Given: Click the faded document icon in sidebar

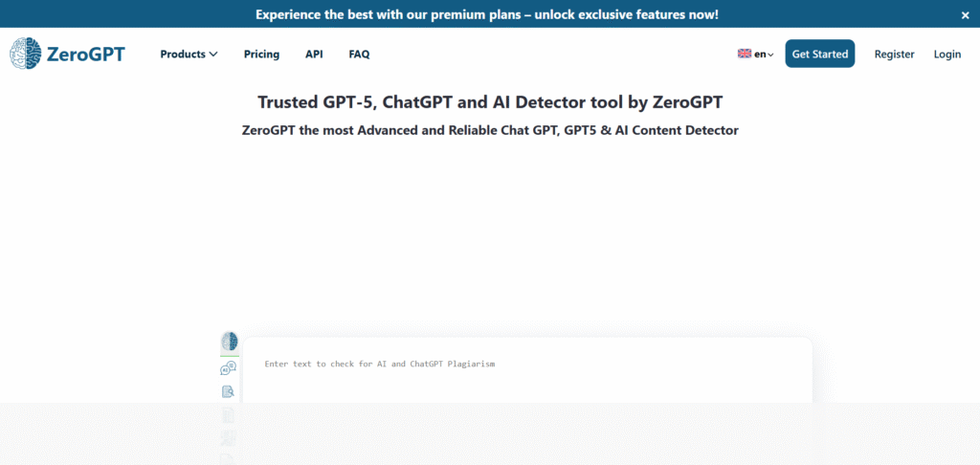Looking at the screenshot, I should click(x=229, y=415).
